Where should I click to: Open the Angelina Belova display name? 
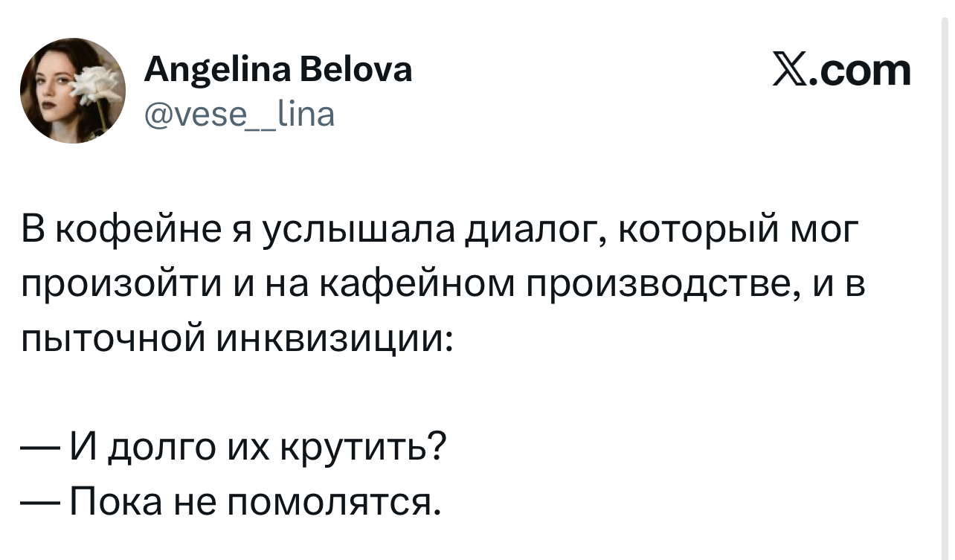pos(277,71)
